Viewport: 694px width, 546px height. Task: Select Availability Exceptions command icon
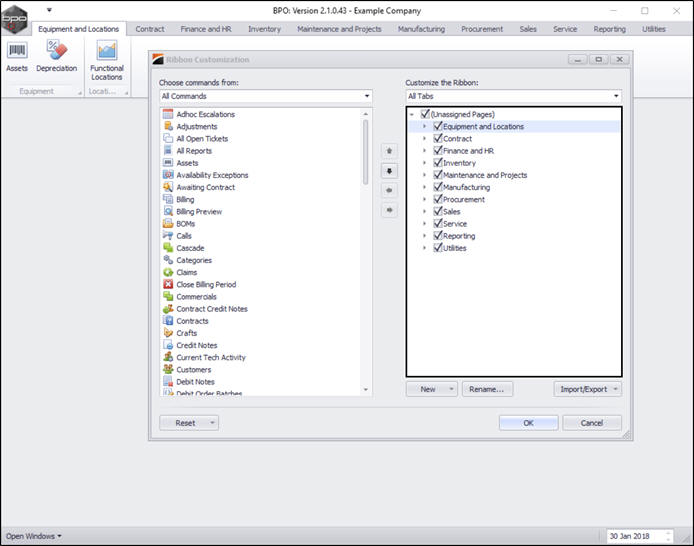(x=168, y=175)
